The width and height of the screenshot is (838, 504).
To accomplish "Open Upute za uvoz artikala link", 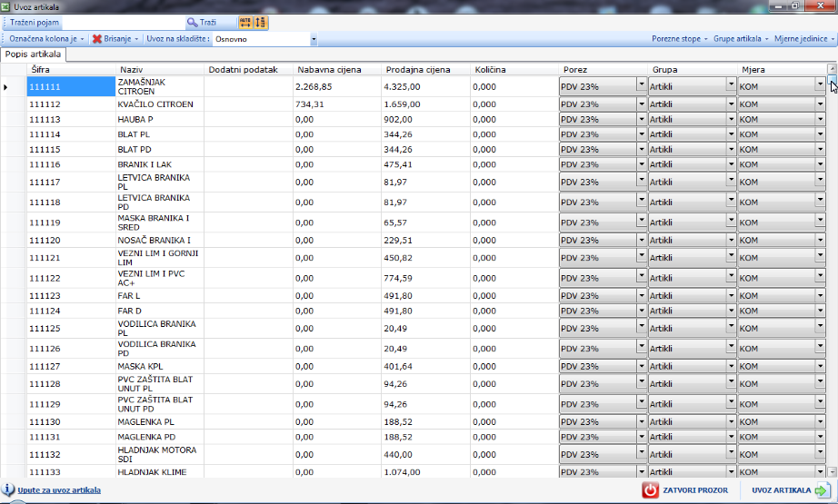I will (x=59, y=490).
